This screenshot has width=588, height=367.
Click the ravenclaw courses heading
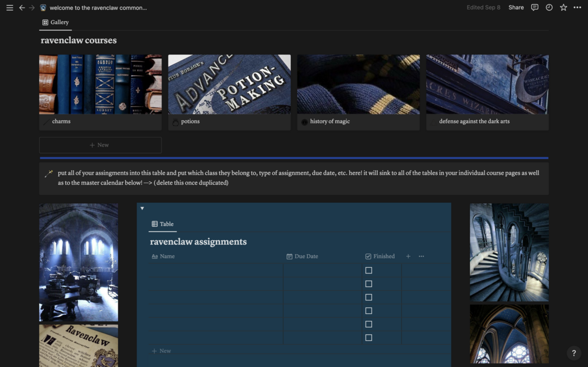[x=79, y=40]
